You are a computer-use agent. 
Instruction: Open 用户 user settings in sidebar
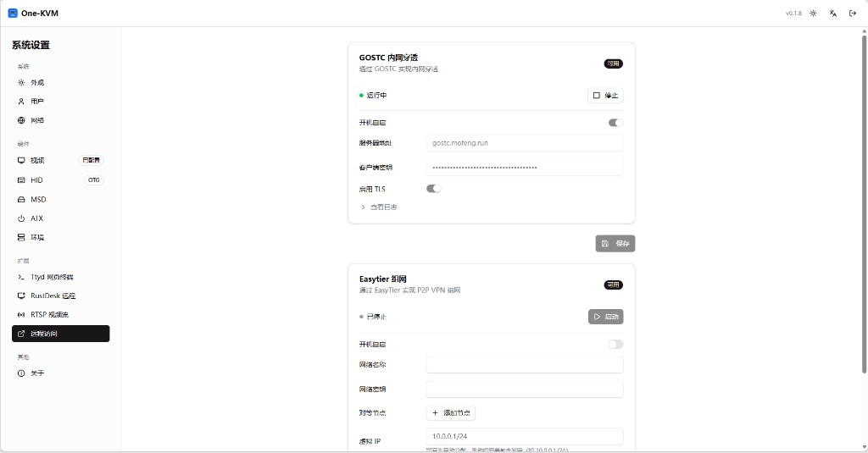37,102
